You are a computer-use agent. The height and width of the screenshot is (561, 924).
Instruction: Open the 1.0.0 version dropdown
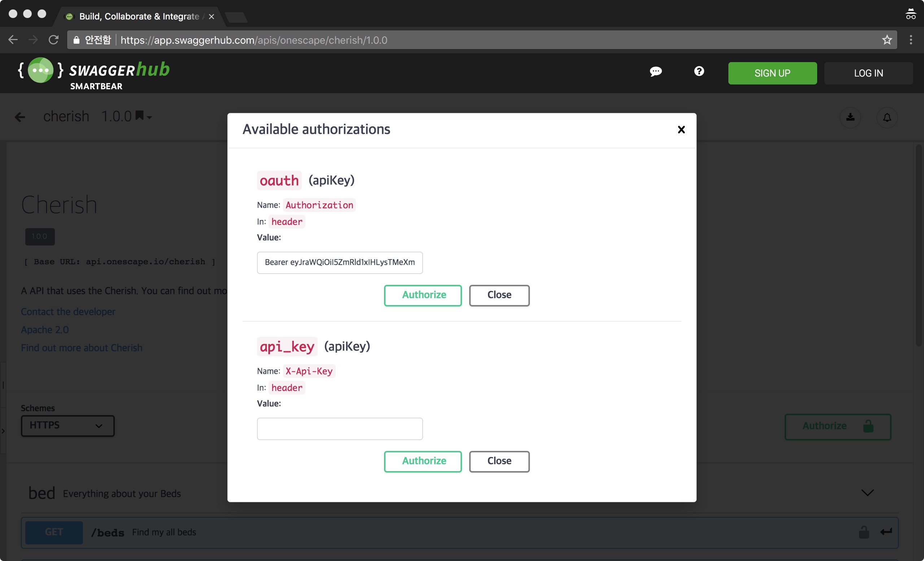(127, 117)
